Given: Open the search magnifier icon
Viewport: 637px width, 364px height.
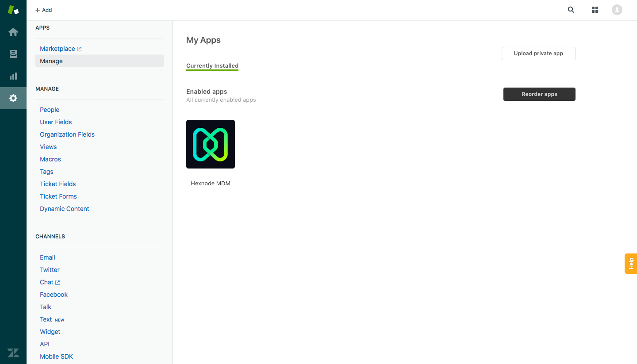Looking at the screenshot, I should pos(571,10).
